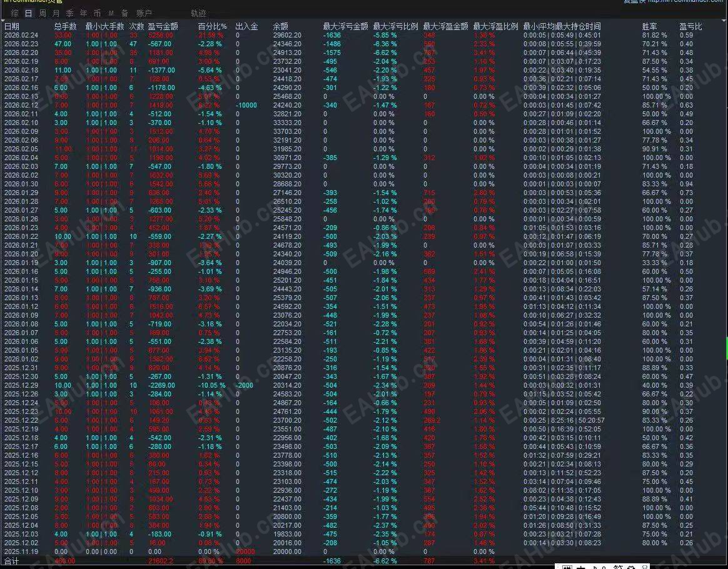The width and height of the screenshot is (728, 569).
Task: Click the -1377.00 profit-loss cell
Action: pos(161,70)
